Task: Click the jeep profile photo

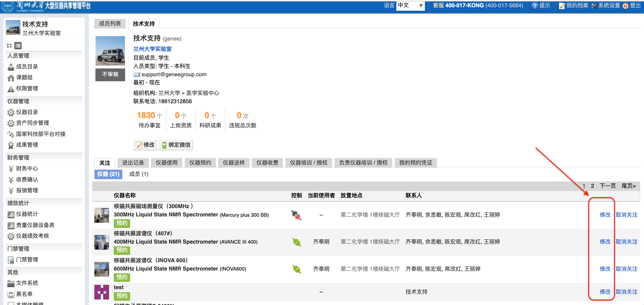Action: 110,51
